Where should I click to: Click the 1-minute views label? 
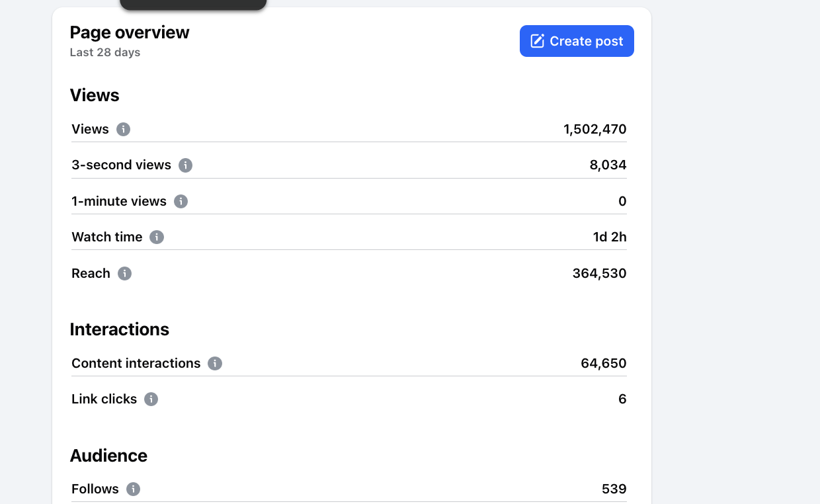(x=119, y=201)
